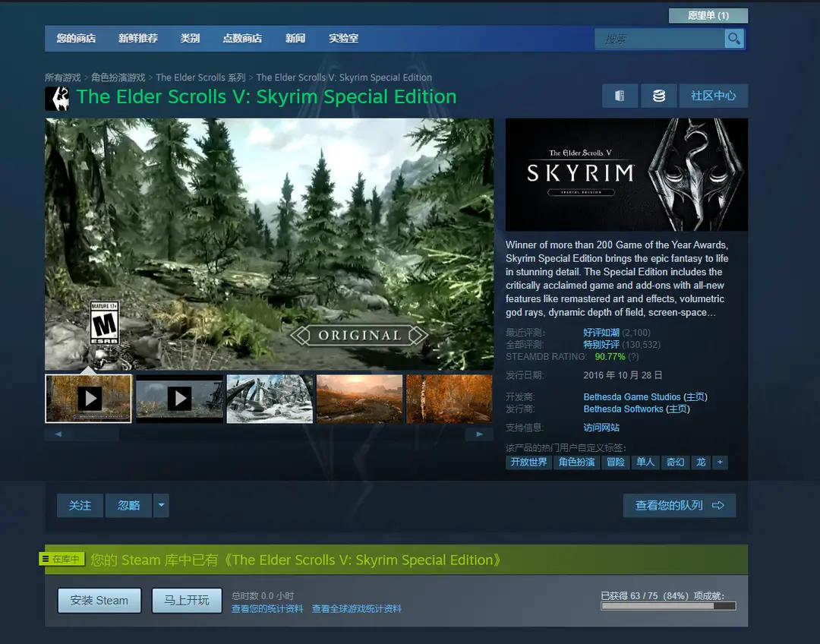Click the achievements progress bar
The height and width of the screenshot is (644, 820).
point(668,606)
